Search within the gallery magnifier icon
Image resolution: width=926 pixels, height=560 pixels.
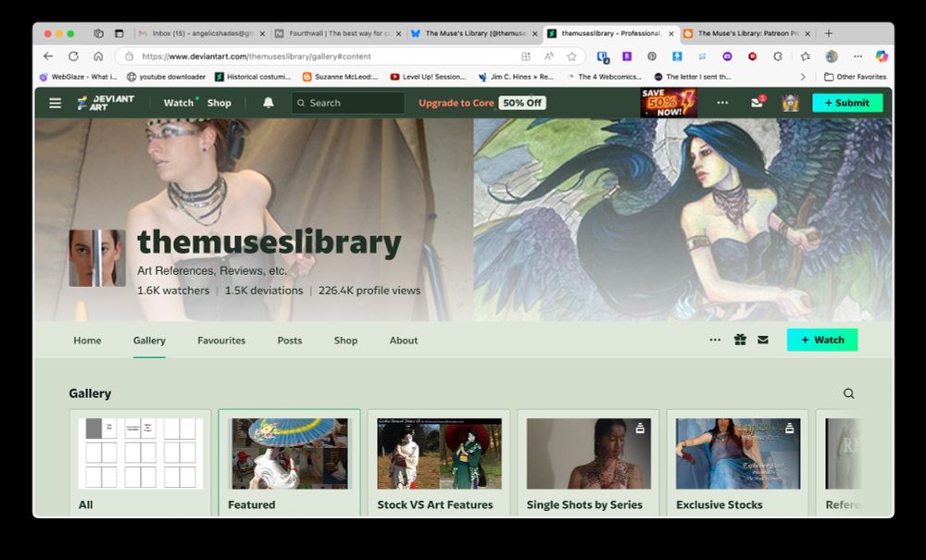pos(848,393)
